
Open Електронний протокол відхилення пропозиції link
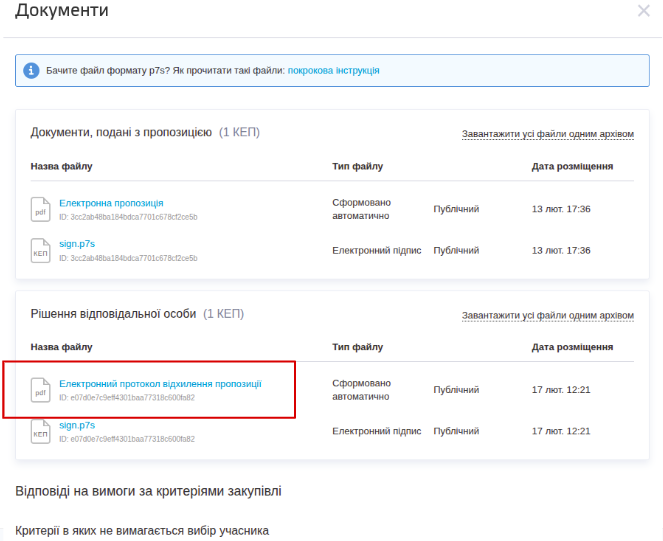click(x=160, y=384)
